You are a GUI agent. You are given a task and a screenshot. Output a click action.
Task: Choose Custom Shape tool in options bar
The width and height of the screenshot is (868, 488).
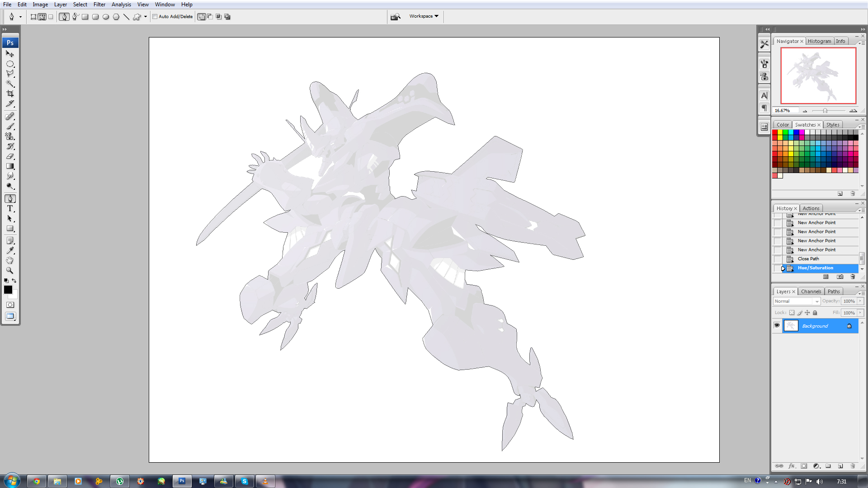(x=137, y=17)
